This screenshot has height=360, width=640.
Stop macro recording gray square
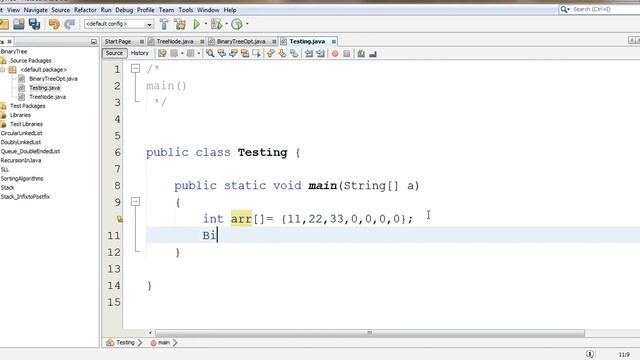pyautogui.click(x=347, y=53)
